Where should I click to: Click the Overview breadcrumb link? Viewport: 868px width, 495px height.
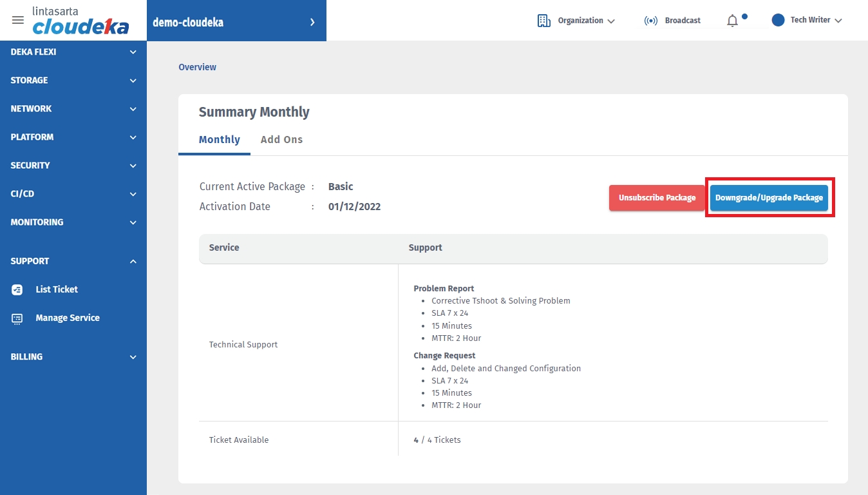coord(197,67)
